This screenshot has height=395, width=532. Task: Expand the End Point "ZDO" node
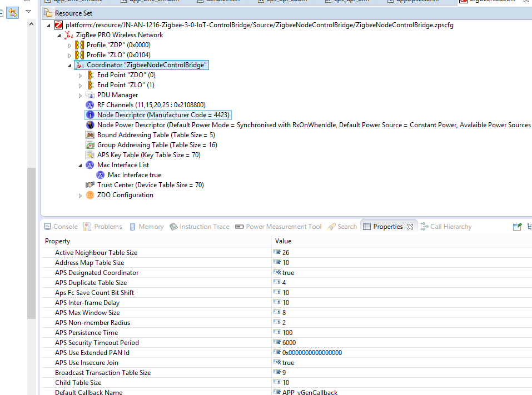80,76
